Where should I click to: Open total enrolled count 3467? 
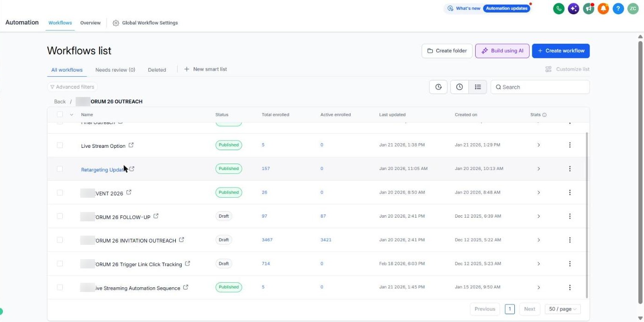[x=267, y=240]
